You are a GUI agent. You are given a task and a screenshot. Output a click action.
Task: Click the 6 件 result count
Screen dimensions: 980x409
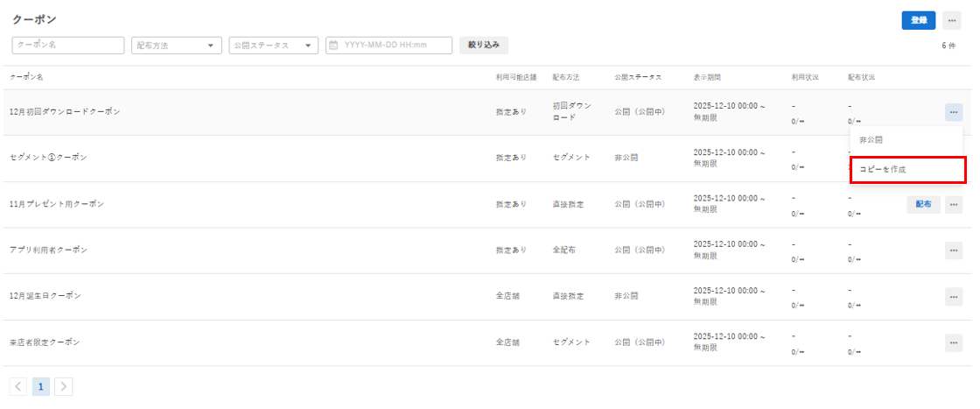948,46
